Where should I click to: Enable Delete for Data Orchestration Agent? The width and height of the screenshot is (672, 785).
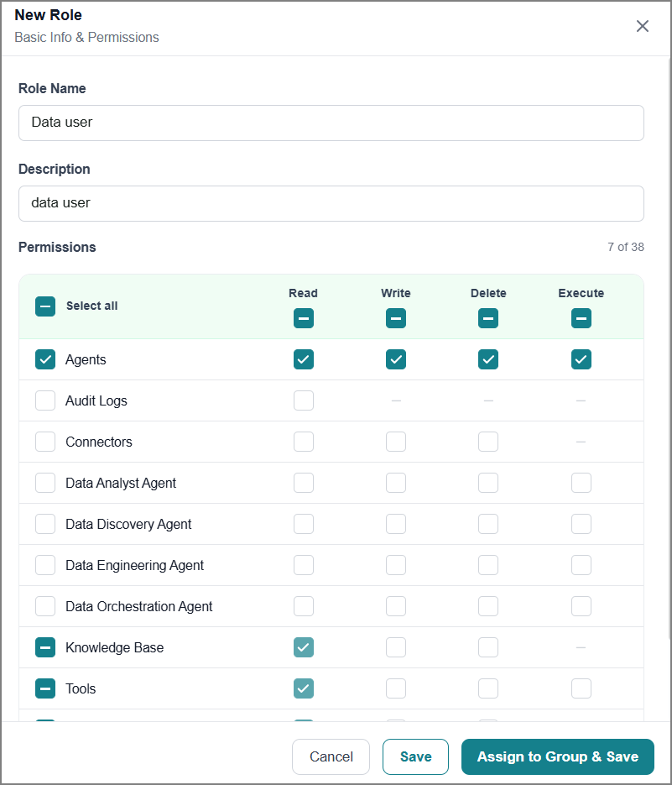pos(488,606)
